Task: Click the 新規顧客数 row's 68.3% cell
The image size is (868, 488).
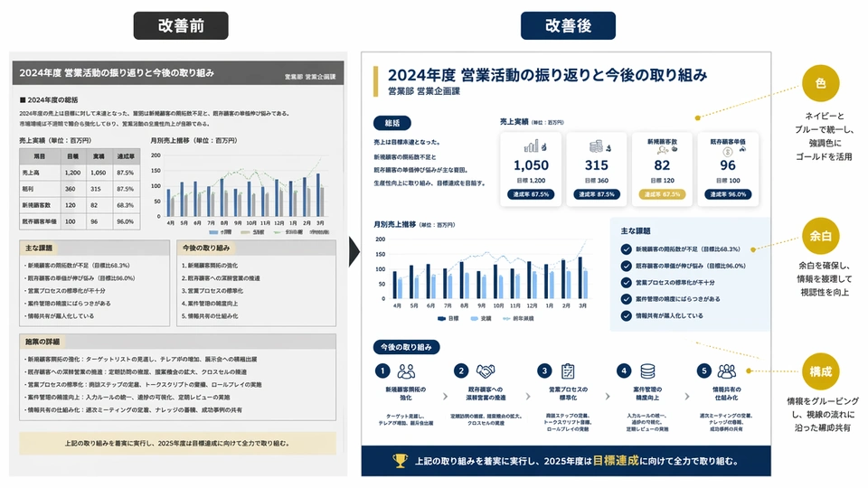Action: pos(125,205)
